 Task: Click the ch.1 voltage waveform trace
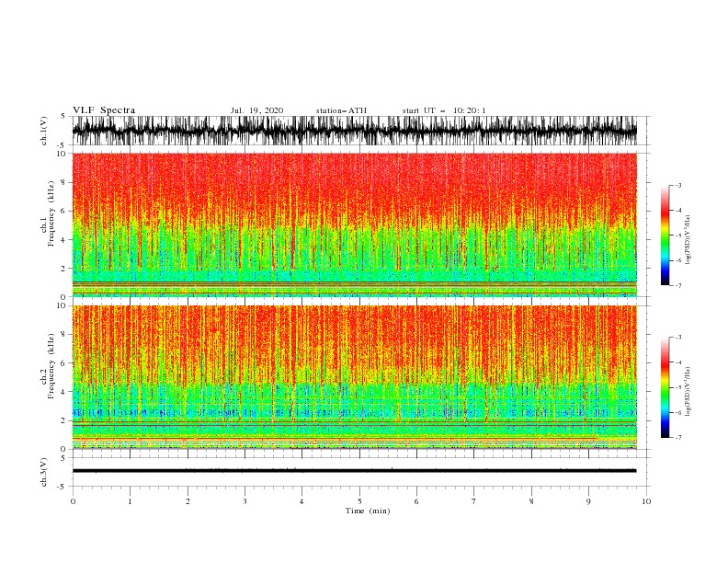(354, 131)
